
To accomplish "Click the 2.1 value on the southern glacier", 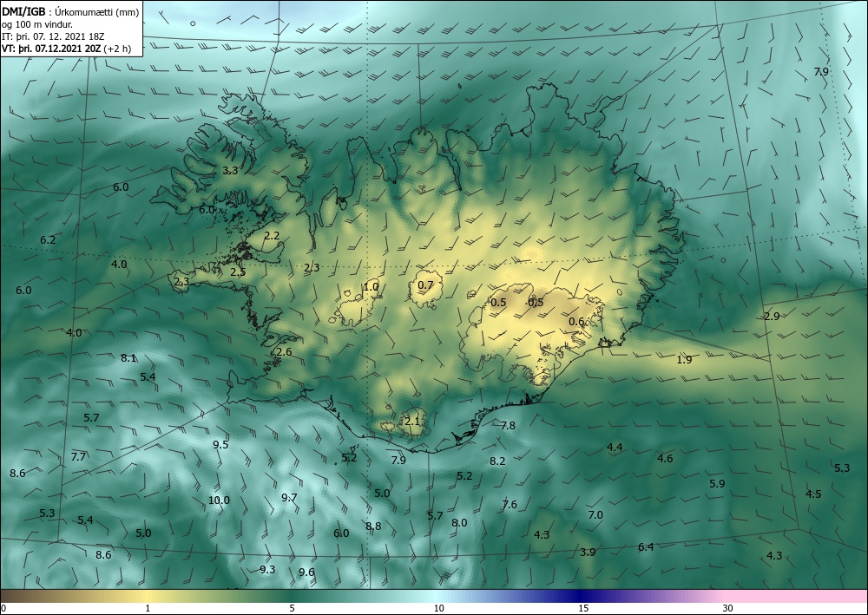I will [x=412, y=422].
